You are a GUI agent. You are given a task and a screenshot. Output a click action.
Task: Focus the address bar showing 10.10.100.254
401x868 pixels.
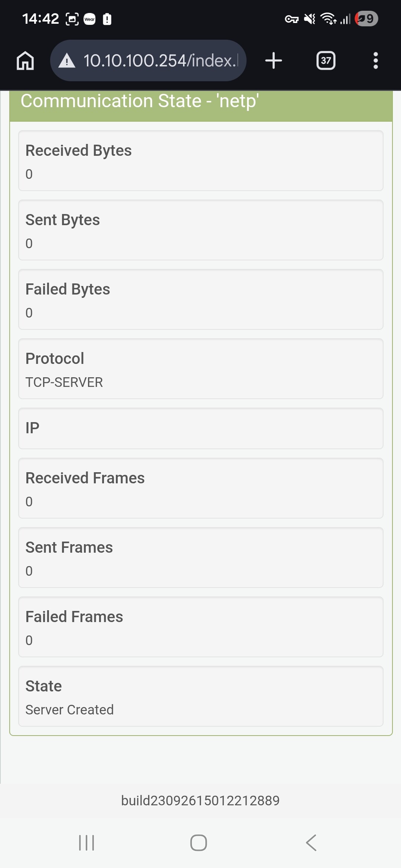click(x=160, y=60)
